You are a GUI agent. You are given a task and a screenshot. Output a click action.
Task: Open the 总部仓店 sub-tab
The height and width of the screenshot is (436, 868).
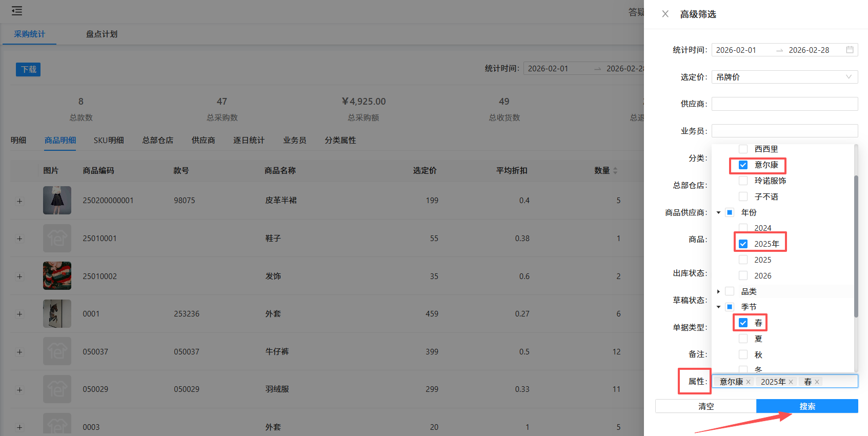tap(158, 140)
